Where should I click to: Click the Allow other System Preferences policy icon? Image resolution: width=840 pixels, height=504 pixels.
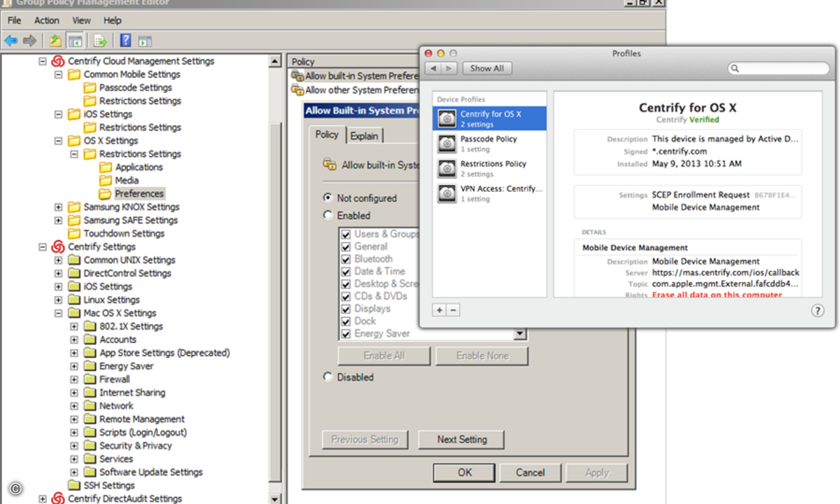297,90
